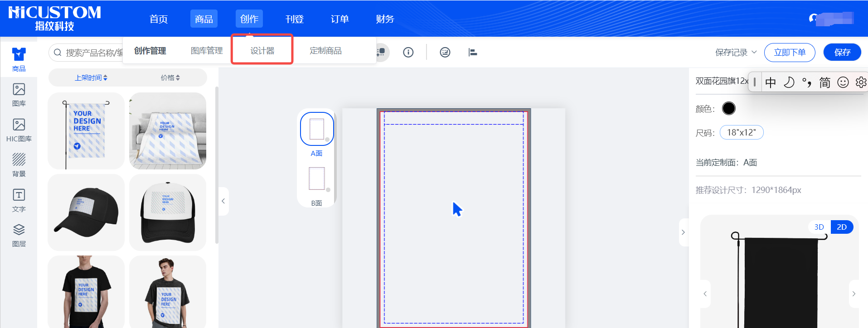Click the 双面花园旗 product title
The width and height of the screenshot is (868, 328).
pos(722,81)
